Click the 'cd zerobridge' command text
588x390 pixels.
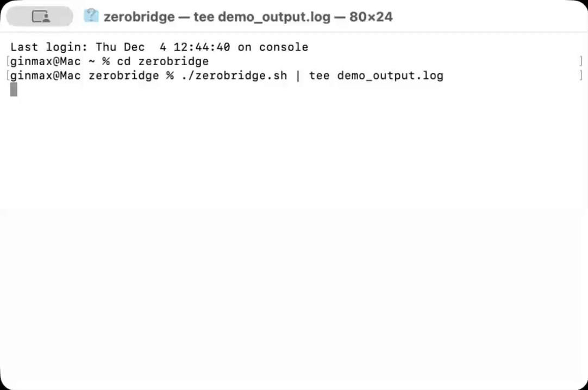(162, 61)
